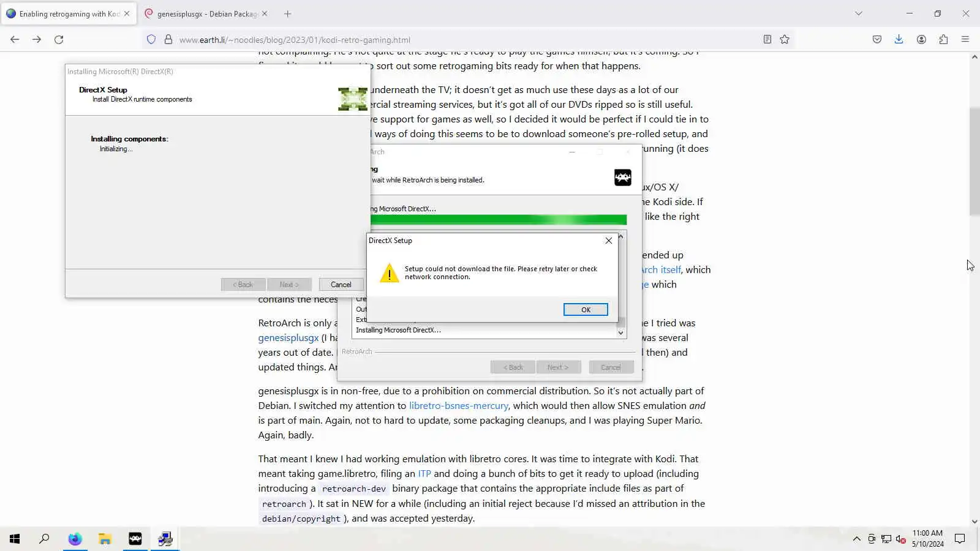Go back to the previous page
This screenshot has height=551, width=980.
15,40
